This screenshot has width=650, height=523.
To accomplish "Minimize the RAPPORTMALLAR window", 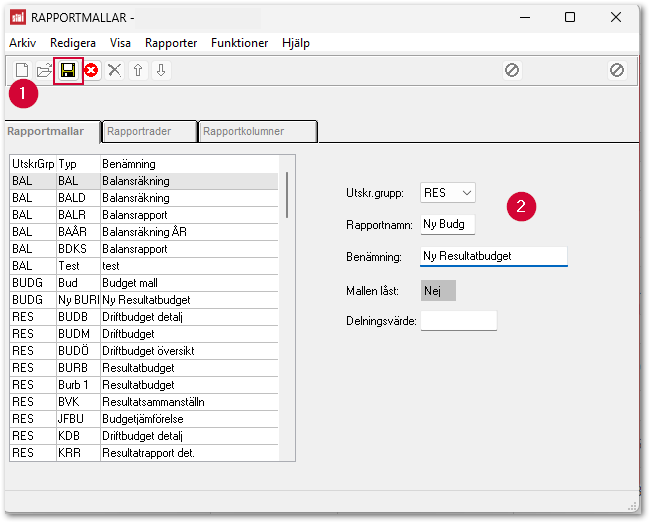I will [525, 17].
